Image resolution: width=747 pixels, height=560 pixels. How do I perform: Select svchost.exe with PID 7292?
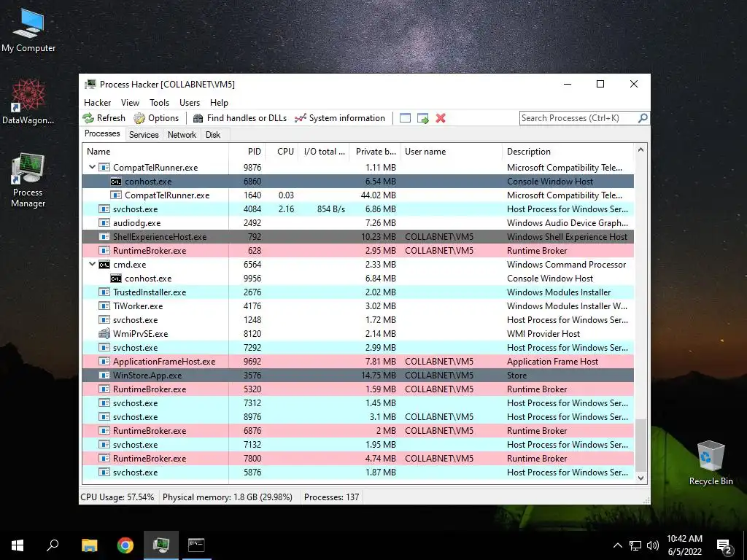pos(357,348)
